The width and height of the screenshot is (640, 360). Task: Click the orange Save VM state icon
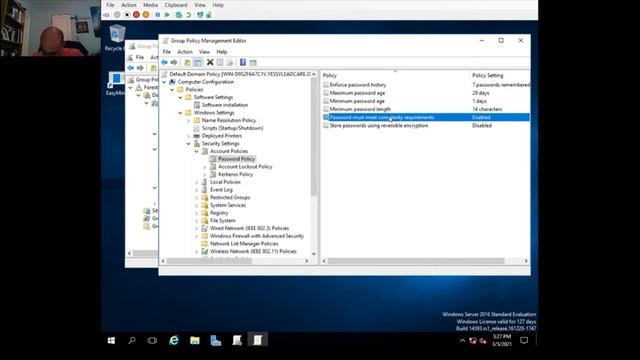tap(146, 15)
